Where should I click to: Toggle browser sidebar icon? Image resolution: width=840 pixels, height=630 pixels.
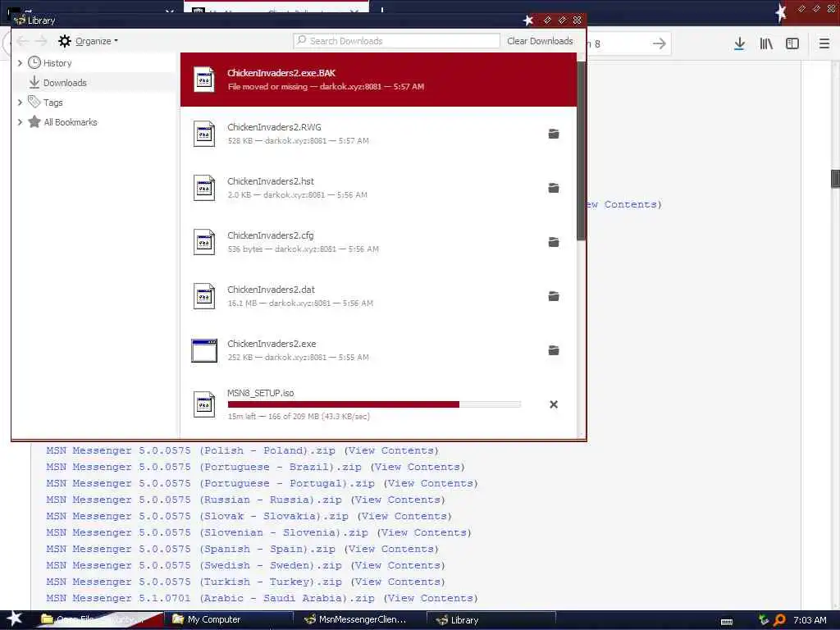tap(792, 43)
